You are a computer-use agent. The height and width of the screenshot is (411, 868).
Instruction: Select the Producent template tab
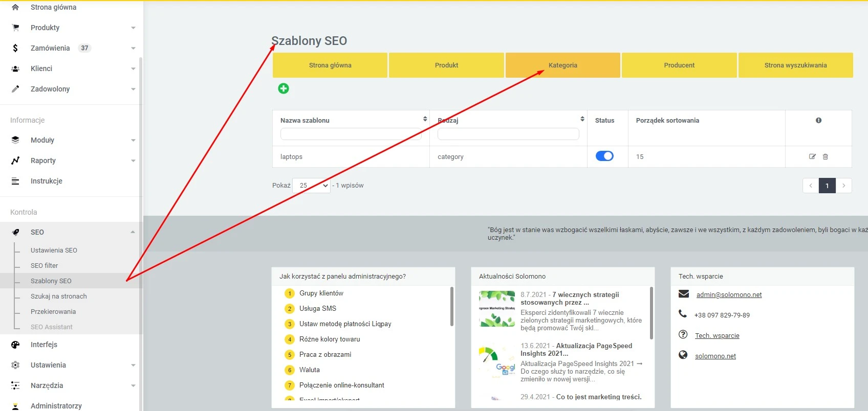(x=679, y=65)
